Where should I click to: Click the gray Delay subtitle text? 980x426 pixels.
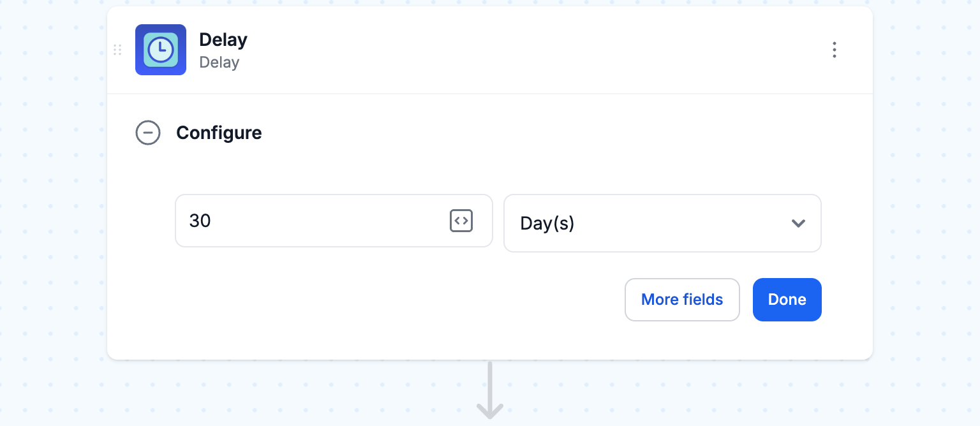coord(219,62)
